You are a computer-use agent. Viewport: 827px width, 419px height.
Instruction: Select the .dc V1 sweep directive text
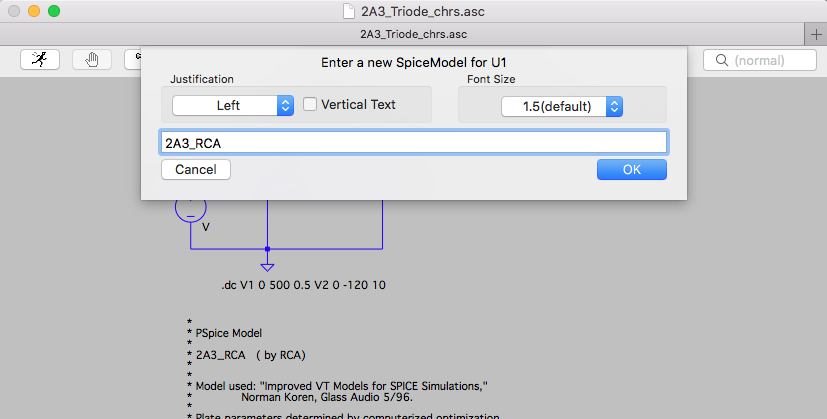[303, 285]
